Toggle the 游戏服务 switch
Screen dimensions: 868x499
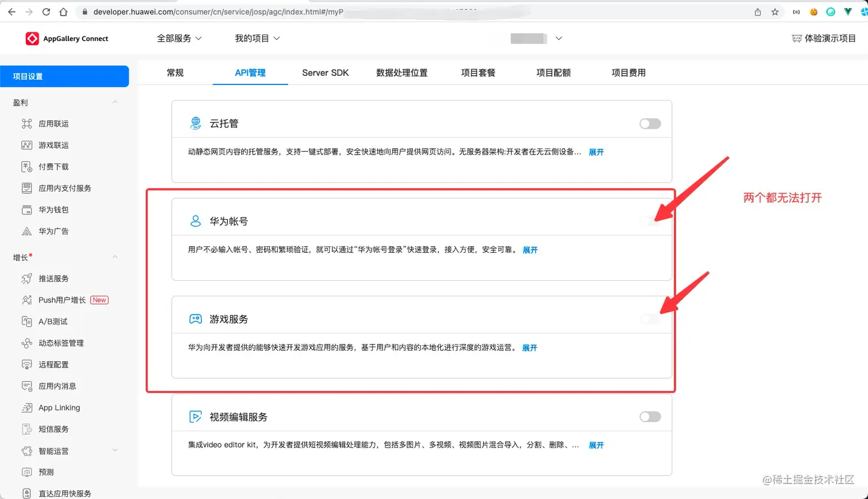(x=650, y=319)
